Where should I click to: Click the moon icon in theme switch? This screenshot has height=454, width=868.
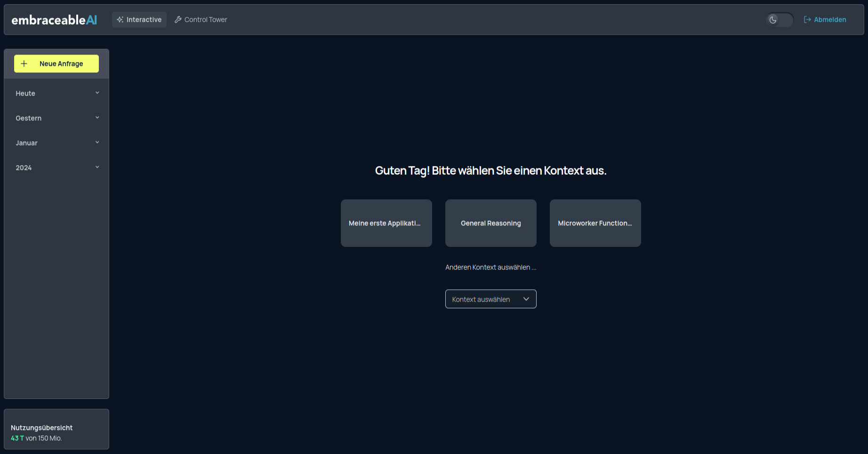[x=773, y=20]
